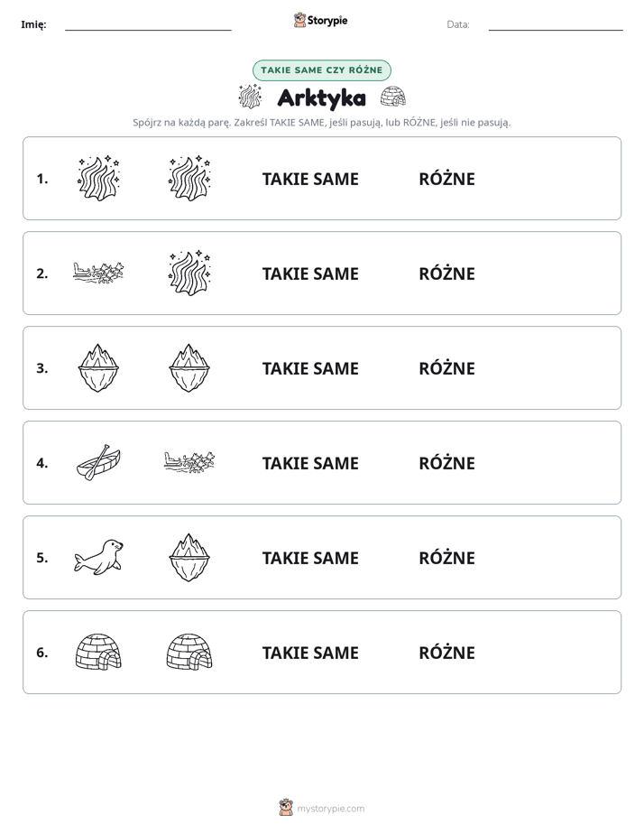Click the aurora icon in row 2
644x834 pixels.
189,273
